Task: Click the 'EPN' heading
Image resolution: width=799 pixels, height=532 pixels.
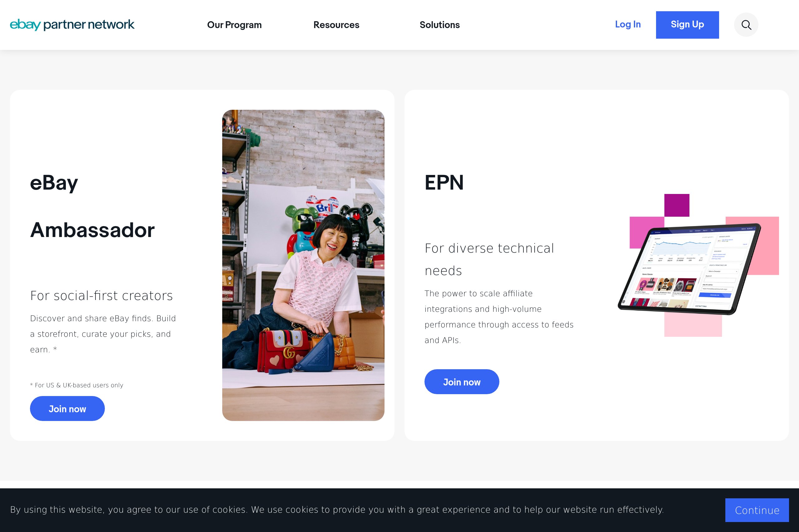Action: point(444,182)
